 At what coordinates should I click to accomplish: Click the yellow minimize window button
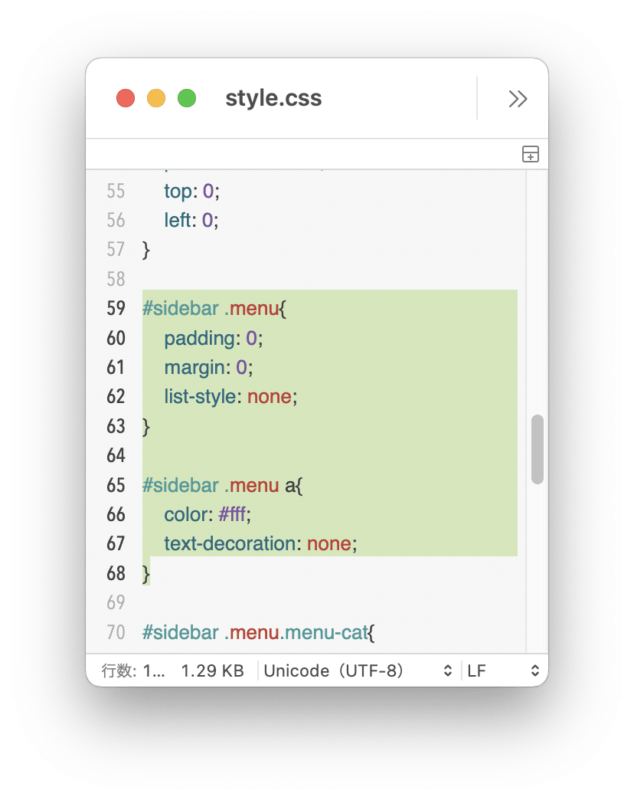point(156,98)
